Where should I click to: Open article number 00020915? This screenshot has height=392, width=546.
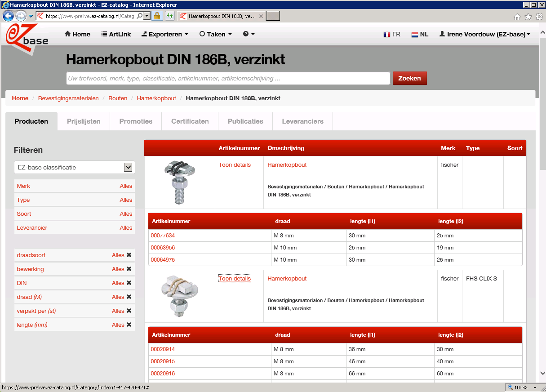click(x=163, y=361)
